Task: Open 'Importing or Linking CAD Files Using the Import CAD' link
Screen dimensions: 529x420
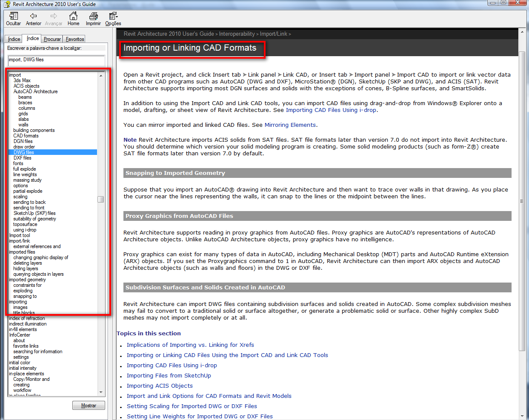Action: [227, 355]
